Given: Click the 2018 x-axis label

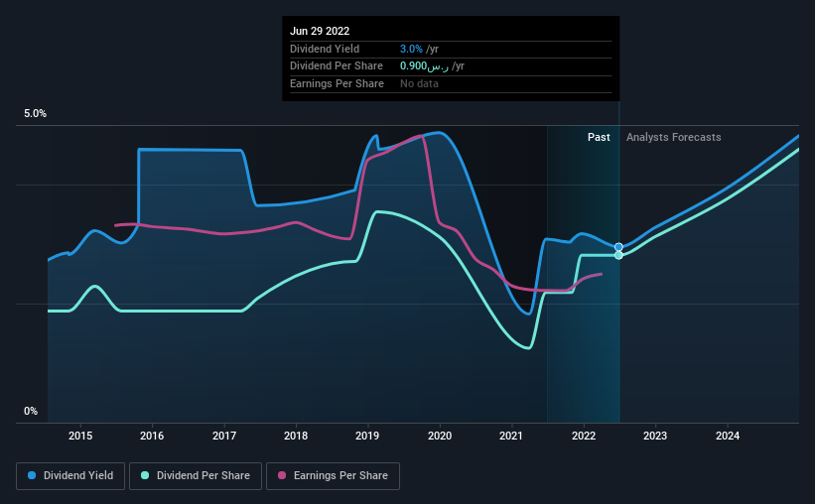Looking at the screenshot, I should pyautogui.click(x=296, y=436).
